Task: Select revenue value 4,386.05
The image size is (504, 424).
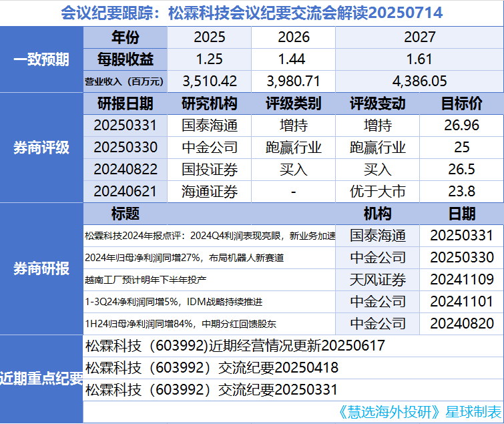Action: pos(419,81)
